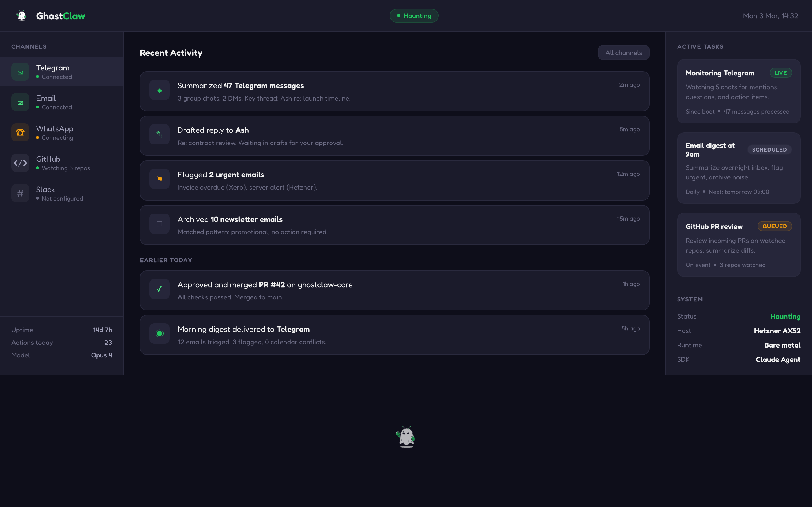The height and width of the screenshot is (507, 812).
Task: Select the GitHub channel watching 3 repos
Action: click(62, 163)
